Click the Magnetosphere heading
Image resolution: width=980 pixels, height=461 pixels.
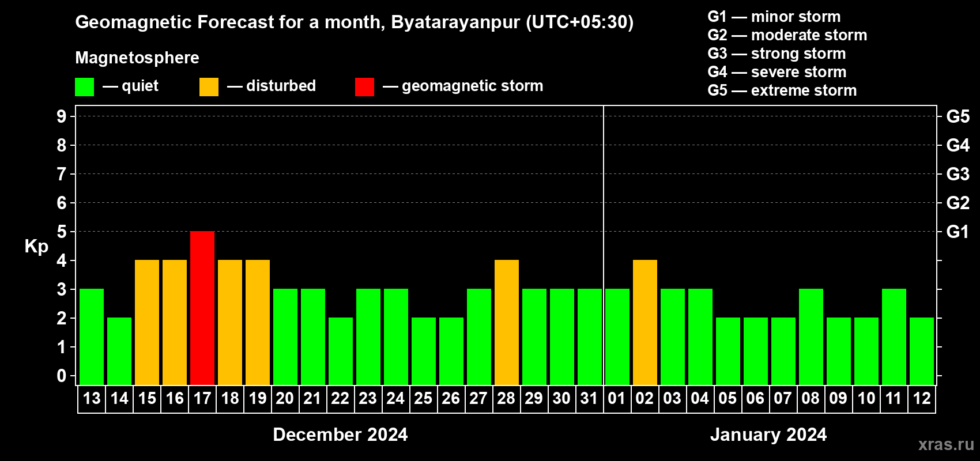137,58
